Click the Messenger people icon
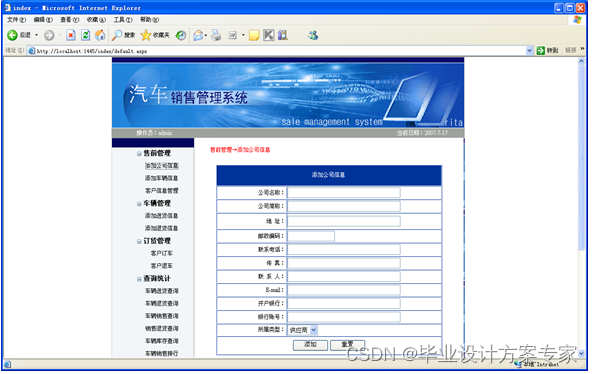Viewport: 592px width, 374px height. (313, 35)
